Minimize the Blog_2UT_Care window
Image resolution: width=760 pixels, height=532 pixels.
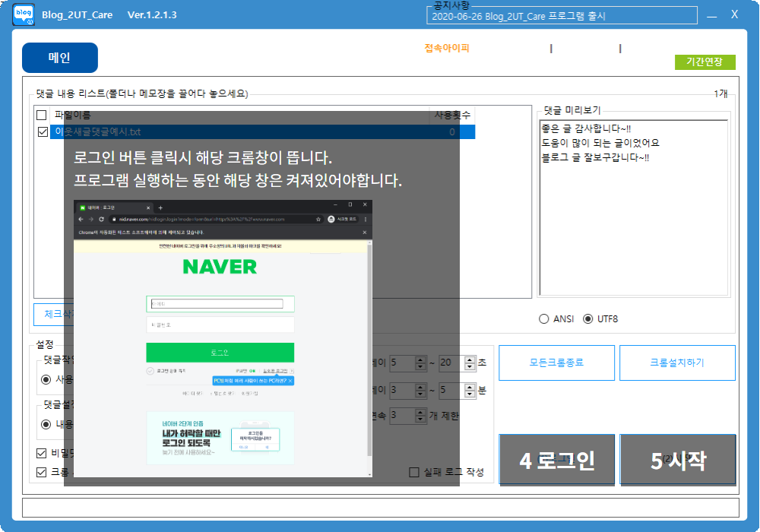coord(711,15)
